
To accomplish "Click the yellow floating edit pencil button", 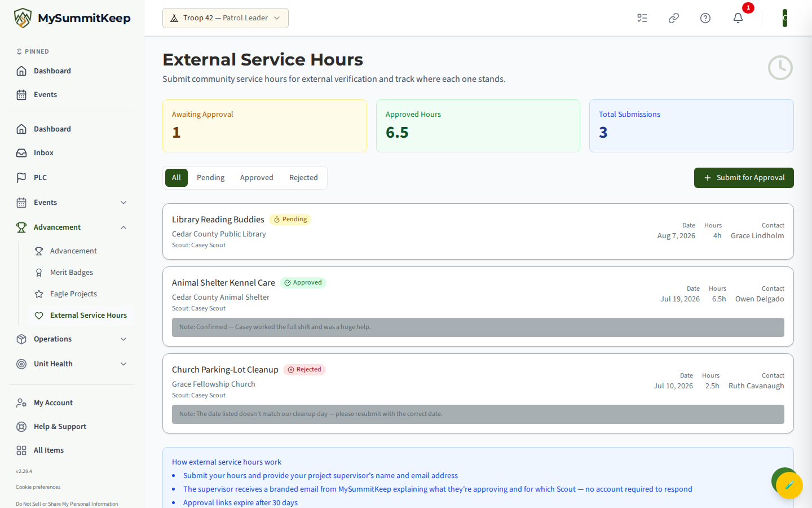I will pyautogui.click(x=789, y=485).
